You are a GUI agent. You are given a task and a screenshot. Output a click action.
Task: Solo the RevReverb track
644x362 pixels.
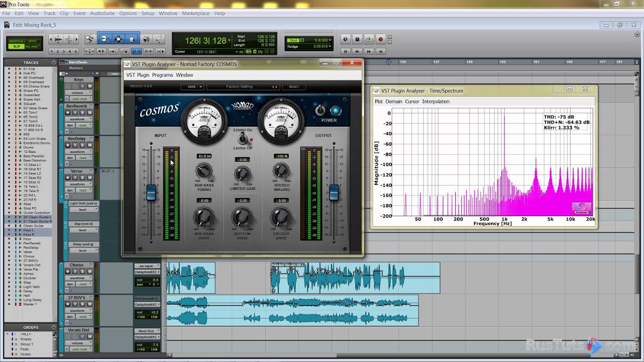[82, 113]
